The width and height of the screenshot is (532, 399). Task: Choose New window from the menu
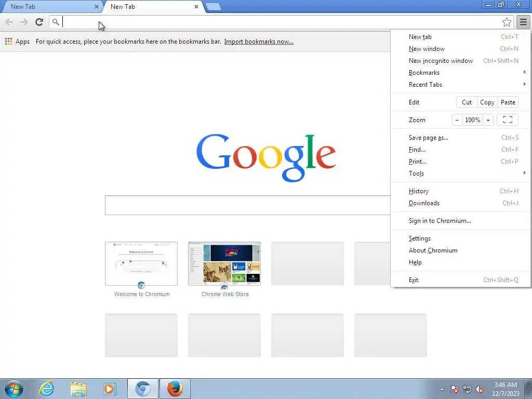461,49
